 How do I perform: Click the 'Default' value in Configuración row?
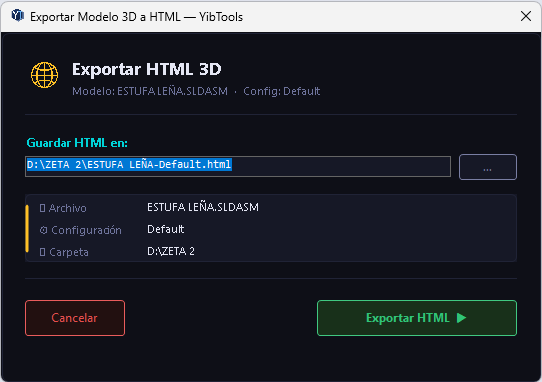click(x=166, y=229)
